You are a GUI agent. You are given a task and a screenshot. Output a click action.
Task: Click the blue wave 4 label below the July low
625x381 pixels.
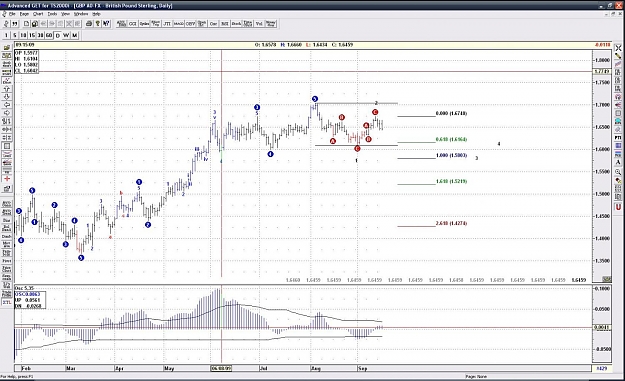271,154
